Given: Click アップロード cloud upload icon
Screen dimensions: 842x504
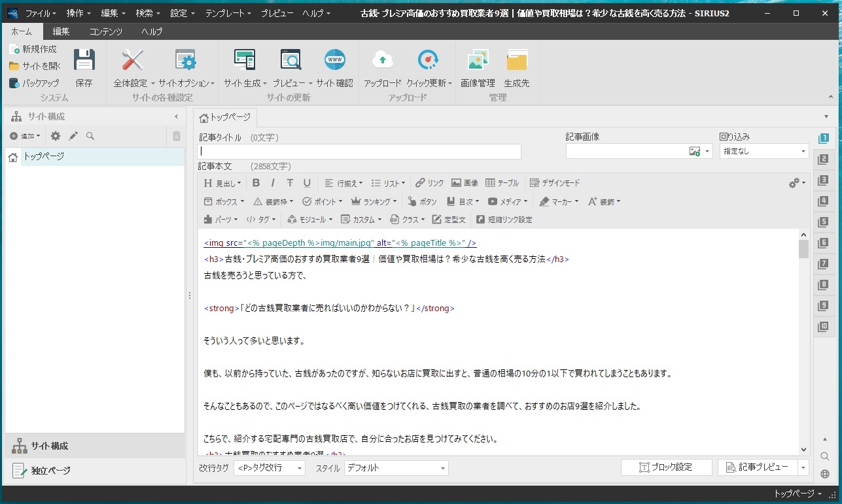Looking at the screenshot, I should (383, 59).
